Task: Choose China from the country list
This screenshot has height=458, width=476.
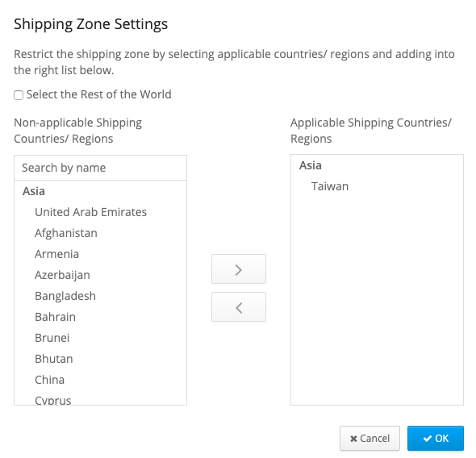Action: pyautogui.click(x=49, y=380)
